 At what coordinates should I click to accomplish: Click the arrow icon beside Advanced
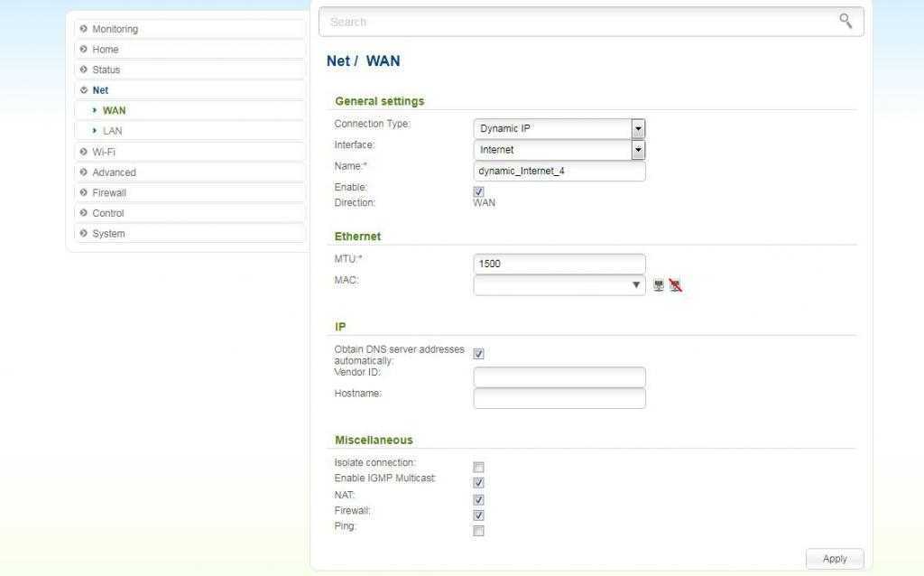(84, 172)
